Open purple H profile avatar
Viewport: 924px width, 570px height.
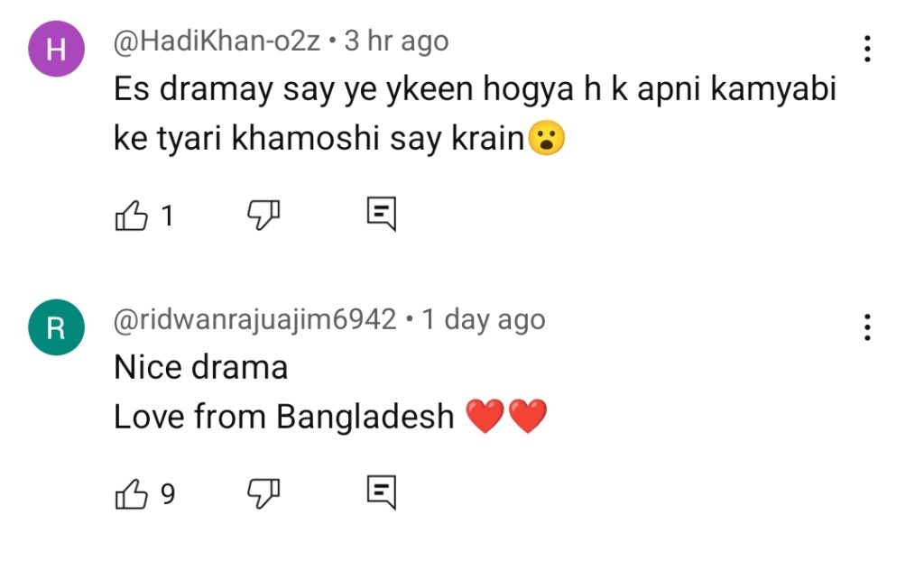click(x=56, y=51)
